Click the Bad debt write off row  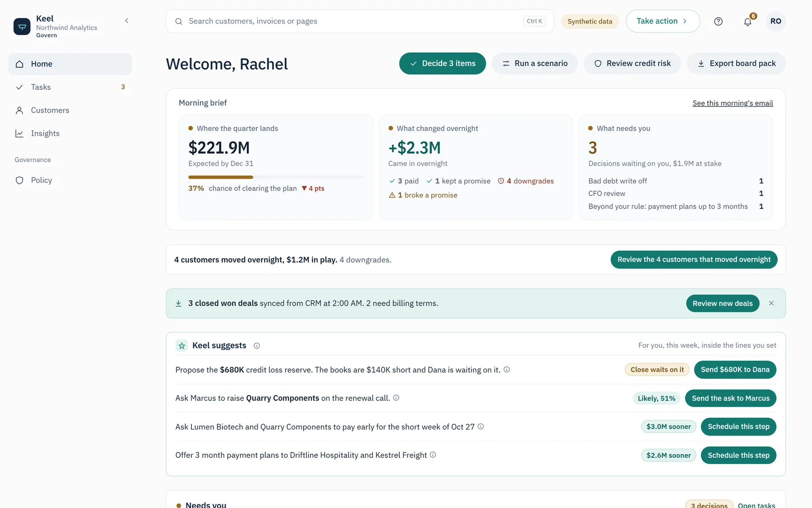[676, 181]
